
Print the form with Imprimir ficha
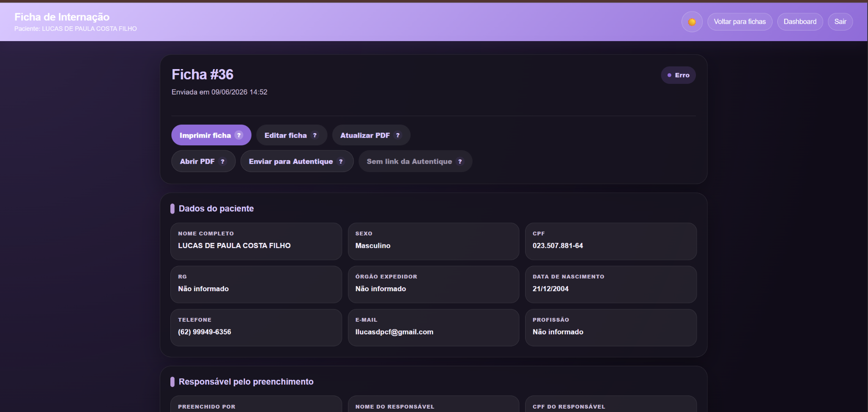pyautogui.click(x=211, y=135)
